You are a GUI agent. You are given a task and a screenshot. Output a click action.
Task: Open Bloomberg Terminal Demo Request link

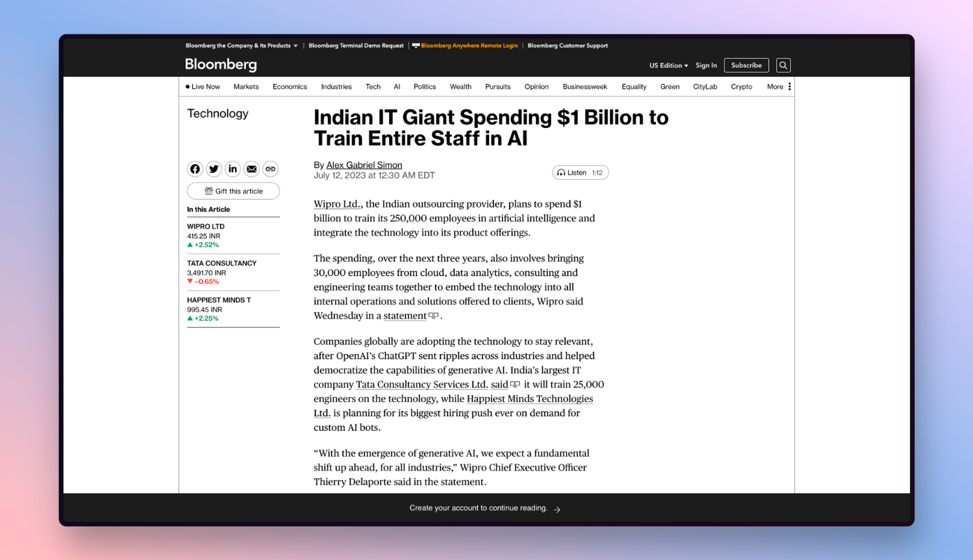click(x=356, y=46)
